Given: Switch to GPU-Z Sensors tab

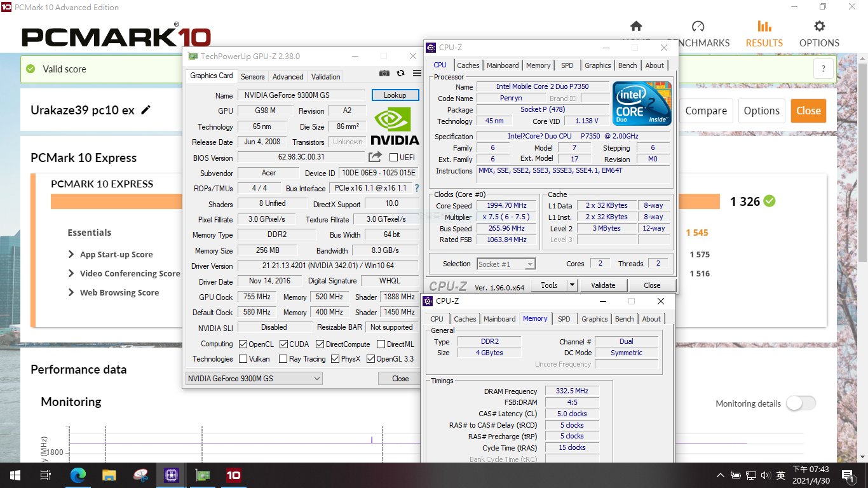Looking at the screenshot, I should tap(252, 76).
